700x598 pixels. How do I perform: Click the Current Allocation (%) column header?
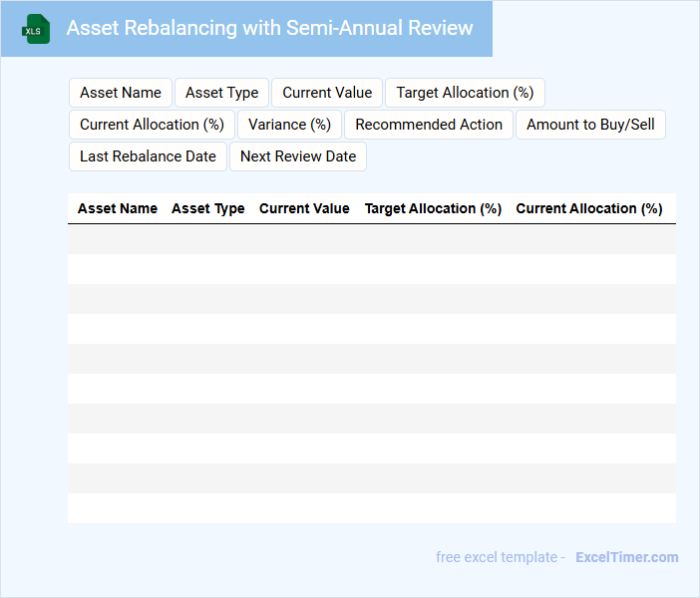[x=588, y=208]
